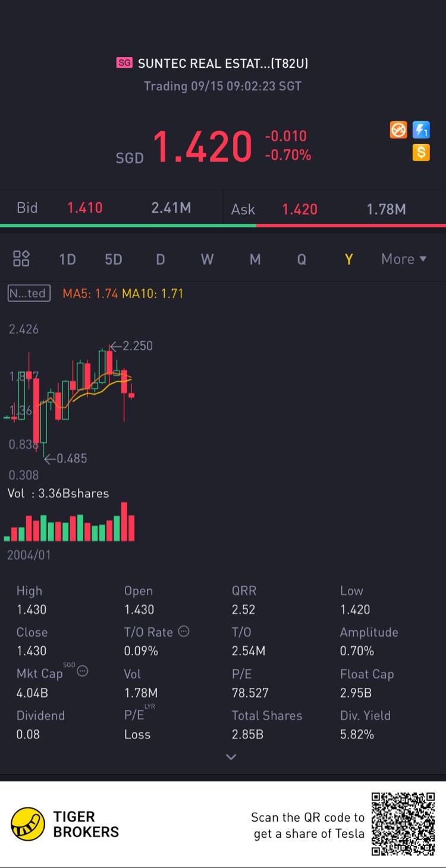Image resolution: width=446 pixels, height=868 pixels.
Task: Tap the P/E LYR Loss value
Action: (137, 734)
